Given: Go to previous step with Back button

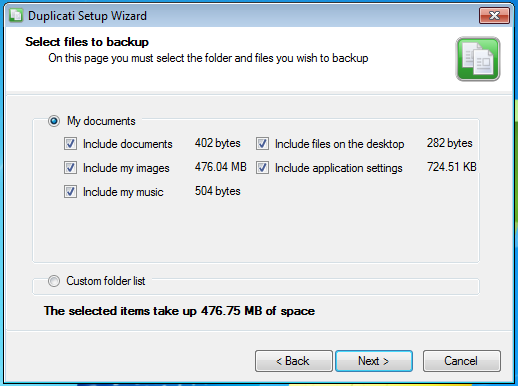Looking at the screenshot, I should 294,361.
